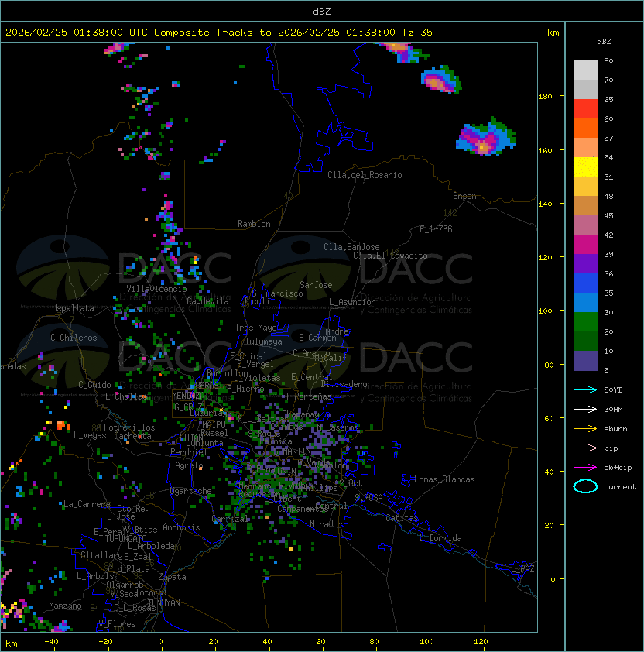
Task: Click the 'Clla.del_Rosario' map label
Action: pyautogui.click(x=365, y=175)
